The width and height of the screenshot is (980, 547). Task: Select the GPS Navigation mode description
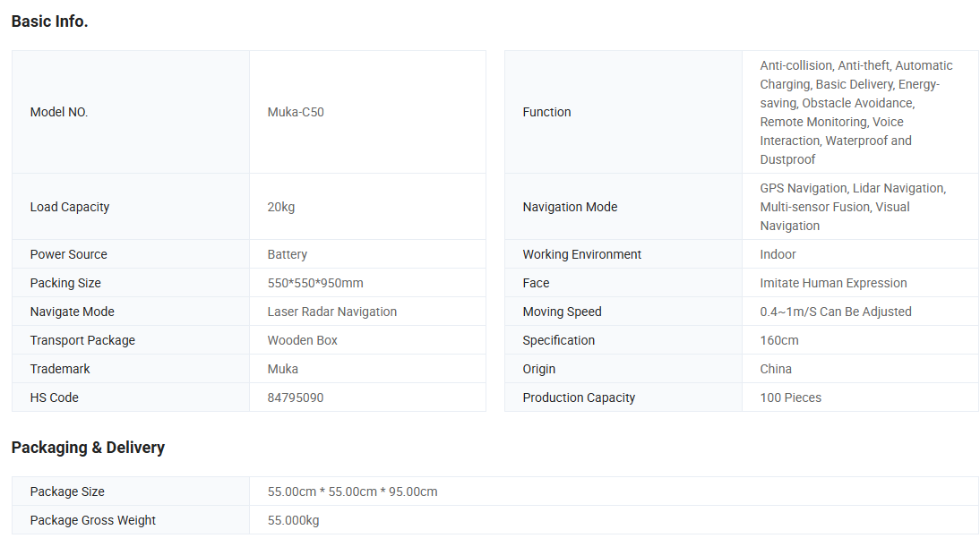coord(852,207)
